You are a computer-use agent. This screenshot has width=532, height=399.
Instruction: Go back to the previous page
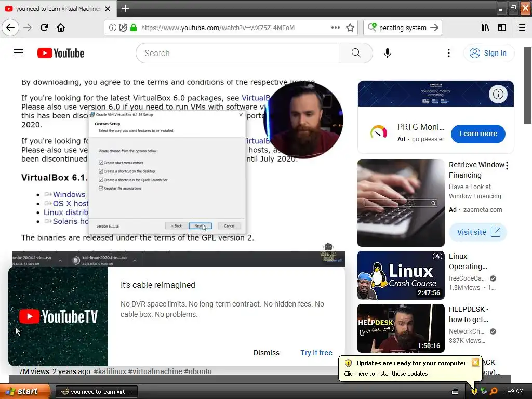[10, 28]
